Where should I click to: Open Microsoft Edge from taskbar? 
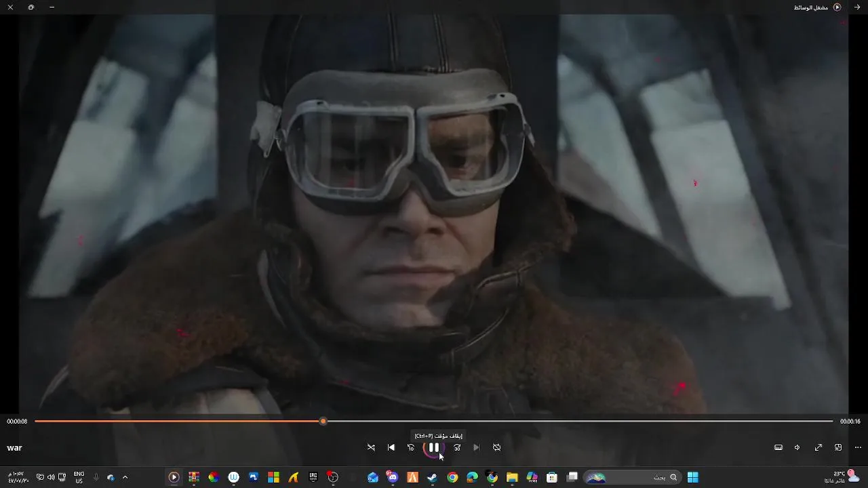(473, 477)
